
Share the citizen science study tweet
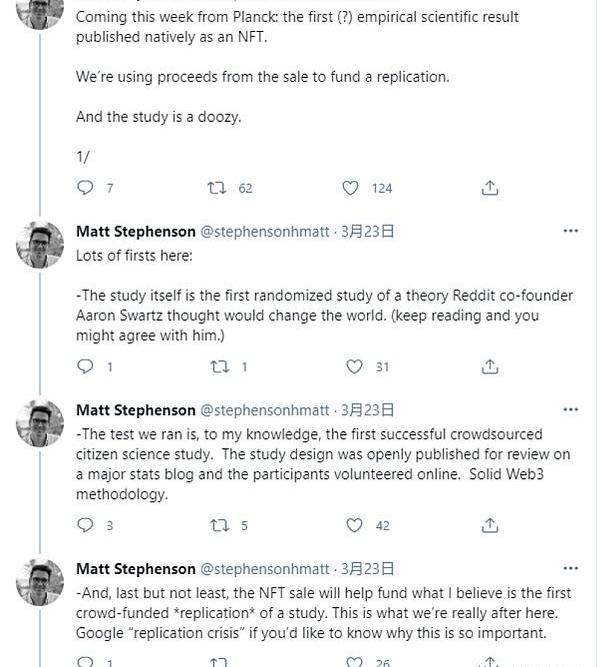(489, 525)
